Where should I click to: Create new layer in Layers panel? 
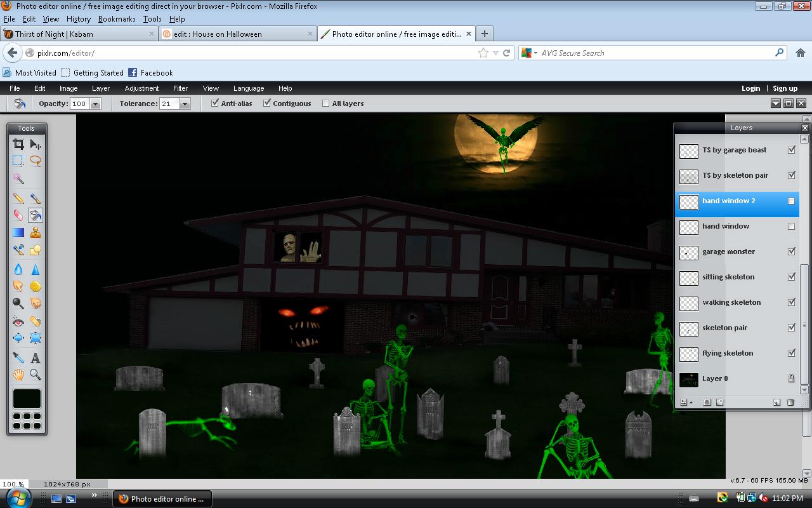[776, 402]
